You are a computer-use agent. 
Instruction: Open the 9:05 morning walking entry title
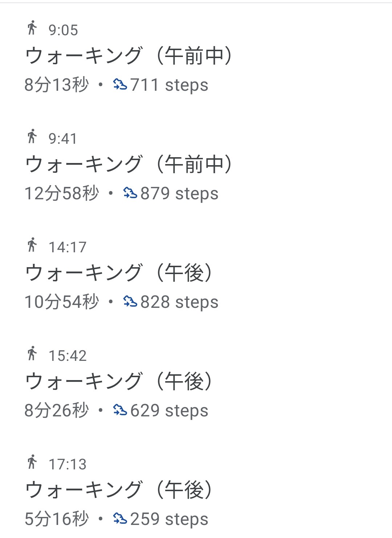click(x=129, y=56)
